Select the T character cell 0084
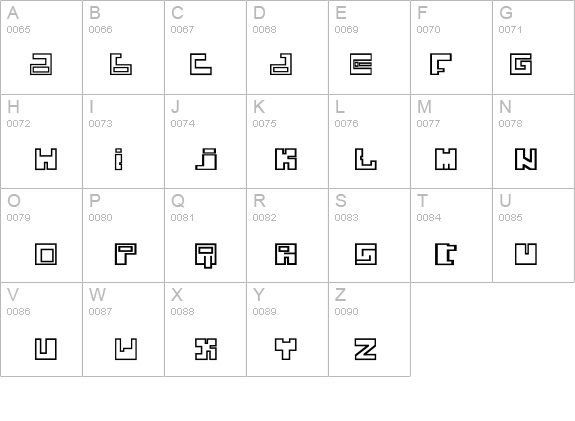The height and width of the screenshot is (421, 575). (451, 235)
